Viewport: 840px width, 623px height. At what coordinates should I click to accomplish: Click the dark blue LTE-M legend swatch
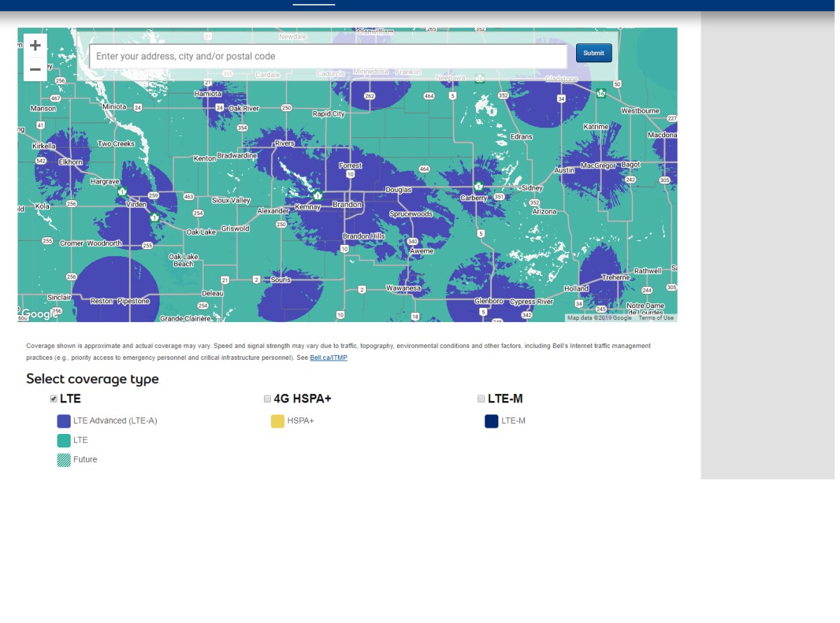coord(491,421)
